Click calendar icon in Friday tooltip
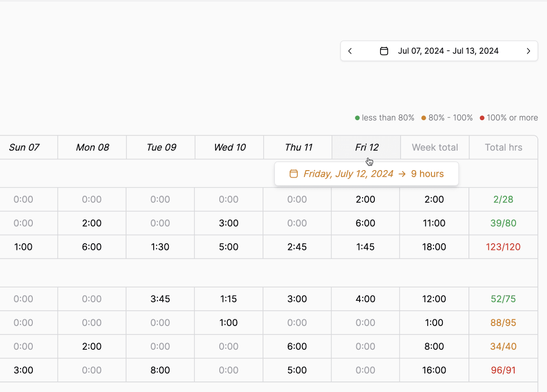547x392 pixels. click(294, 173)
